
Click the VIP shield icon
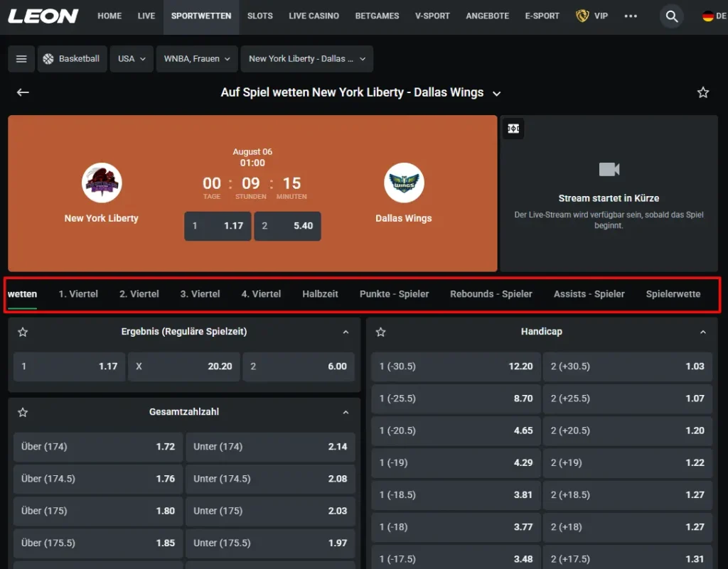coord(582,16)
